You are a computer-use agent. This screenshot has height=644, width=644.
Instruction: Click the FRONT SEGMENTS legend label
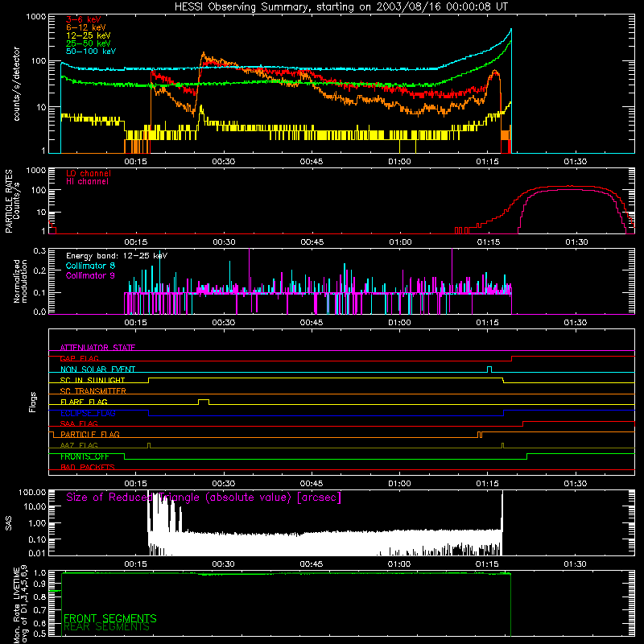tap(110, 618)
